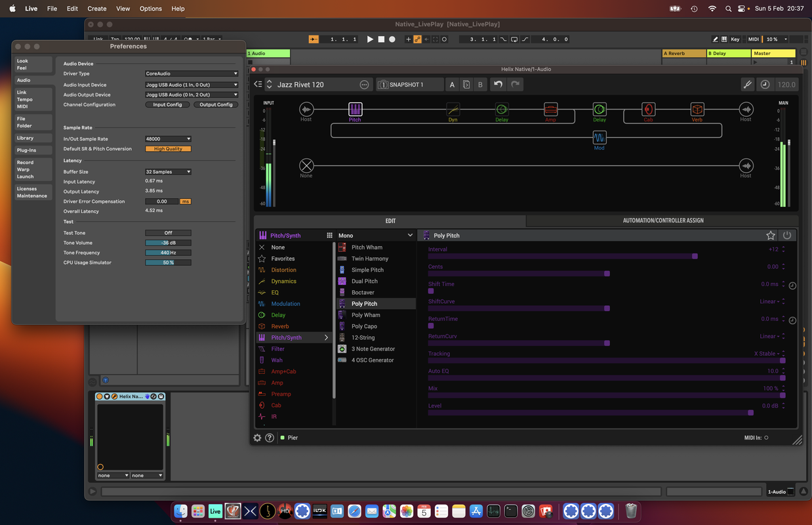
Task: Select the Modulation category
Action: click(x=294, y=304)
